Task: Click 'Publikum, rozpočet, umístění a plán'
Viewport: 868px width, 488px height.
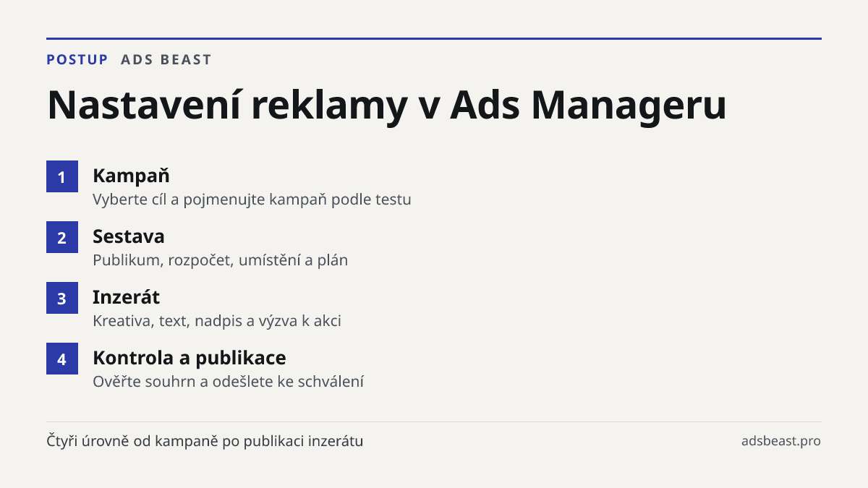Action: tap(221, 260)
